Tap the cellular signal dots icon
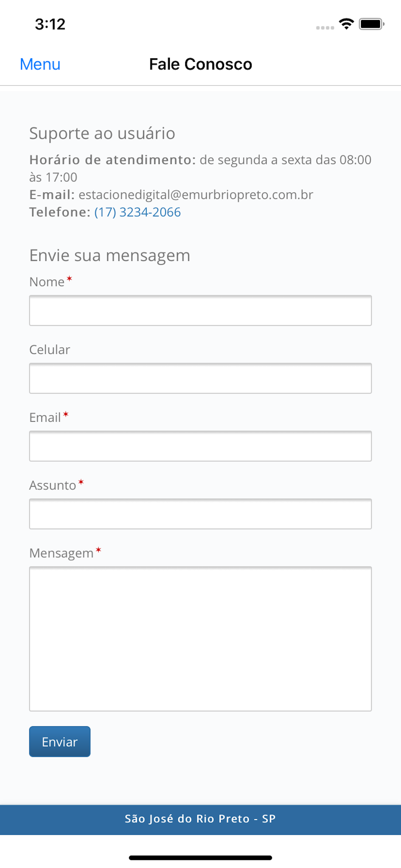 coord(325,28)
